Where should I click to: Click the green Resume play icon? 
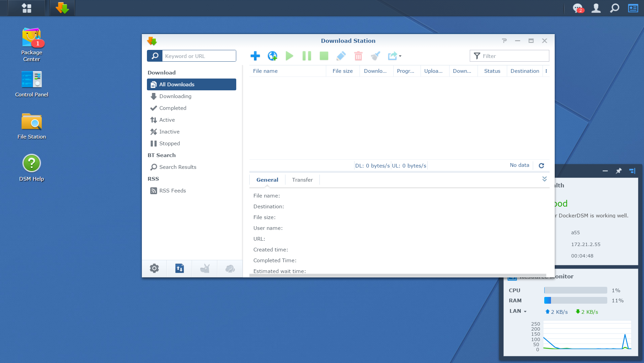[x=289, y=56]
